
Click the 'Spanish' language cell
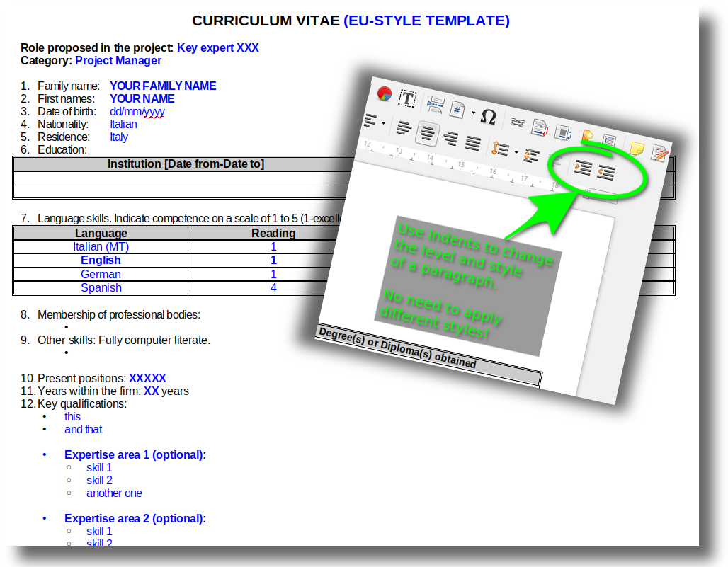click(101, 287)
